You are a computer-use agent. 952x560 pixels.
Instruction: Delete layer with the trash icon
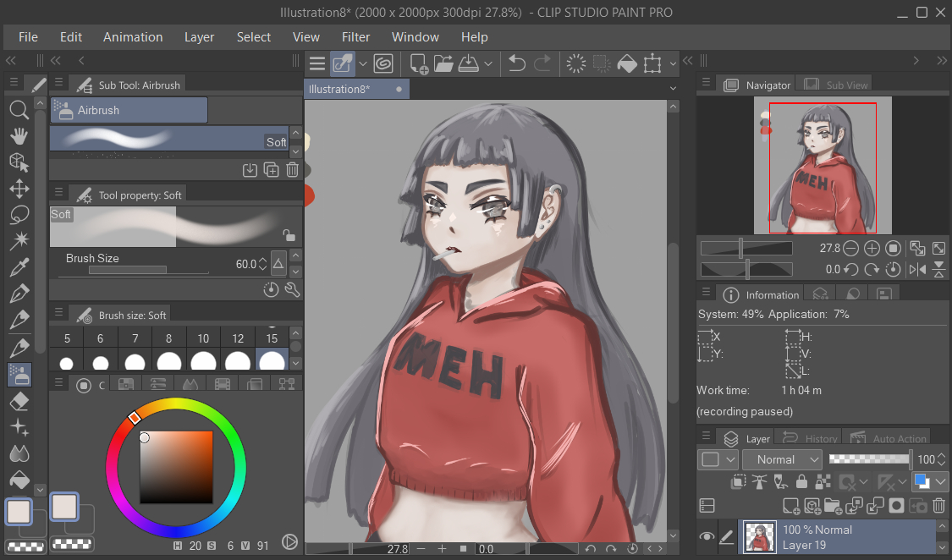click(938, 506)
